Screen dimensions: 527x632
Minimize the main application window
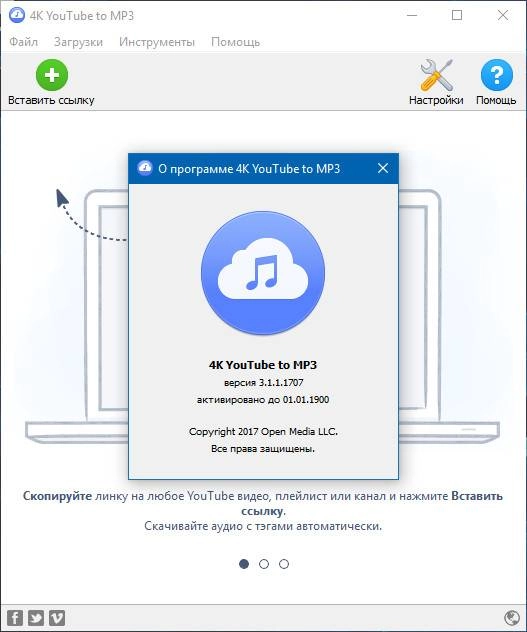coord(412,15)
